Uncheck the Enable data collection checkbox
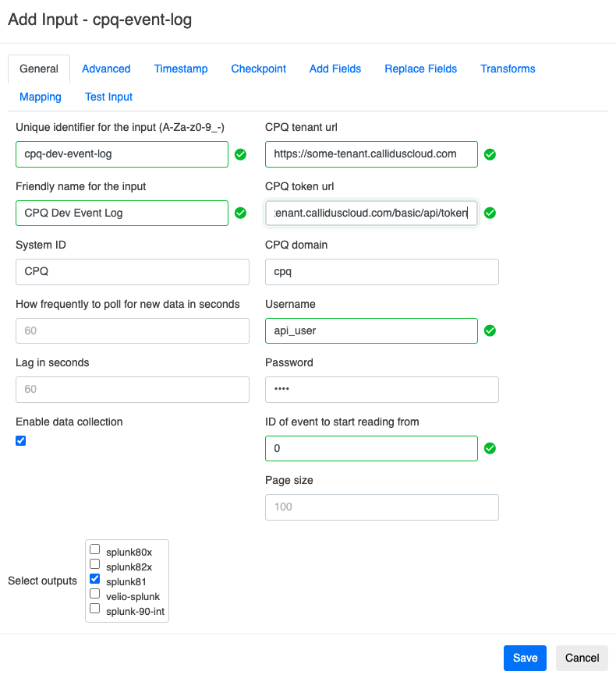Image resolution: width=616 pixels, height=678 pixels. coord(21,440)
